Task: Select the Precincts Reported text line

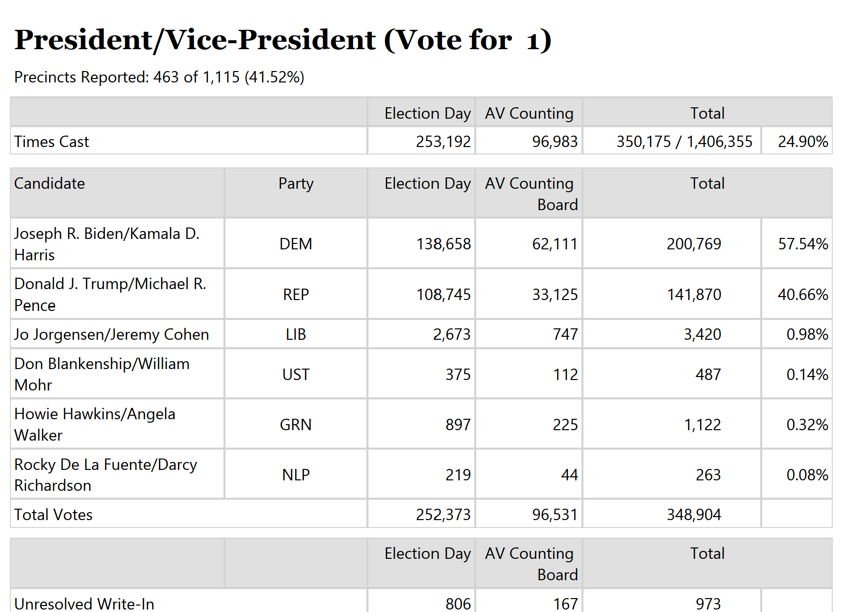Action: tap(159, 77)
